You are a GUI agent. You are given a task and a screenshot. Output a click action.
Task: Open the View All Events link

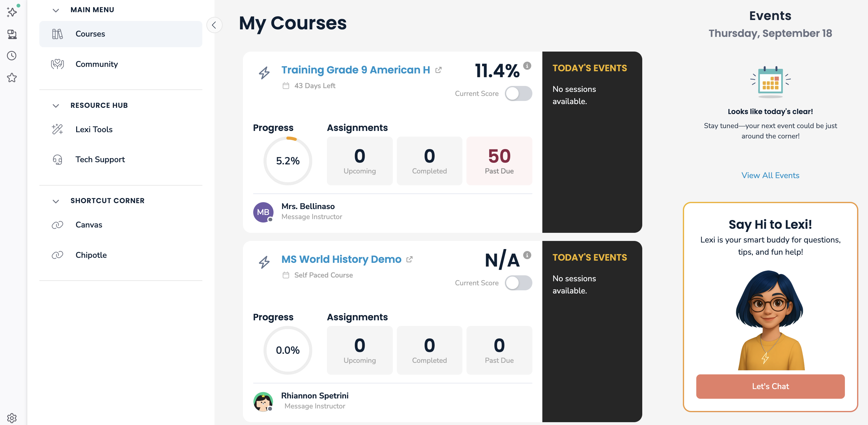coord(770,175)
